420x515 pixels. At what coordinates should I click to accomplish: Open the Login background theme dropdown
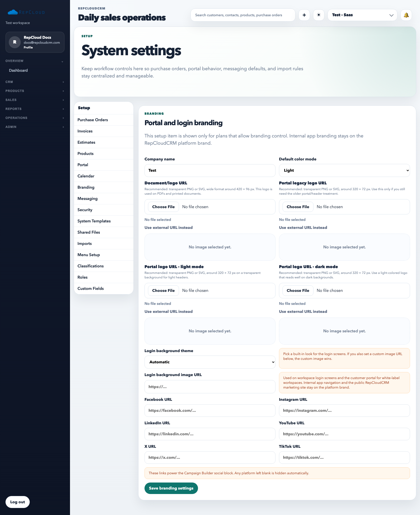pyautogui.click(x=210, y=362)
